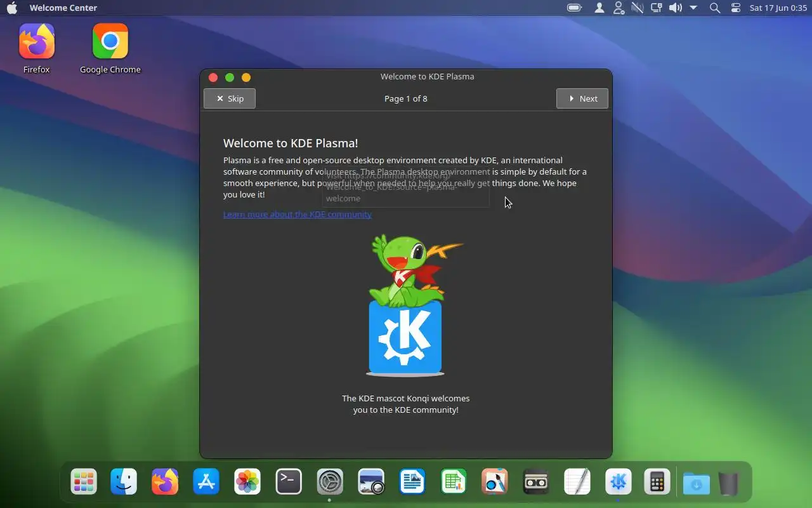Image resolution: width=812 pixels, height=508 pixels.
Task: Click the date and time clock
Action: [778, 8]
